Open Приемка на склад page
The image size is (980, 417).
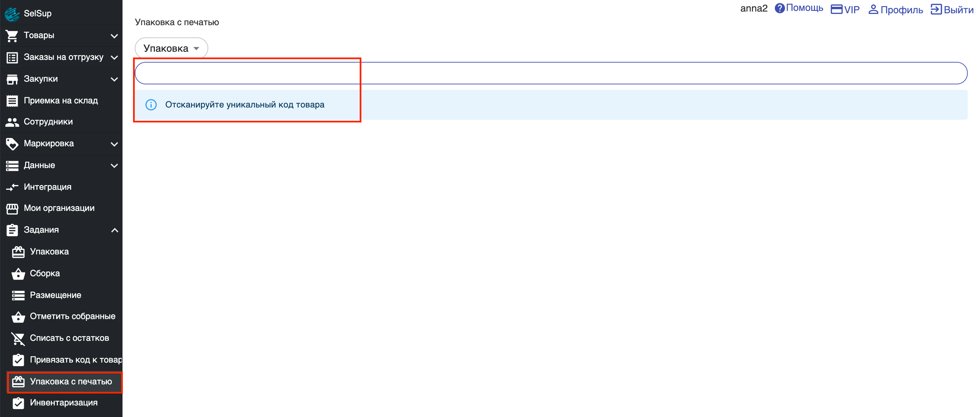click(61, 101)
